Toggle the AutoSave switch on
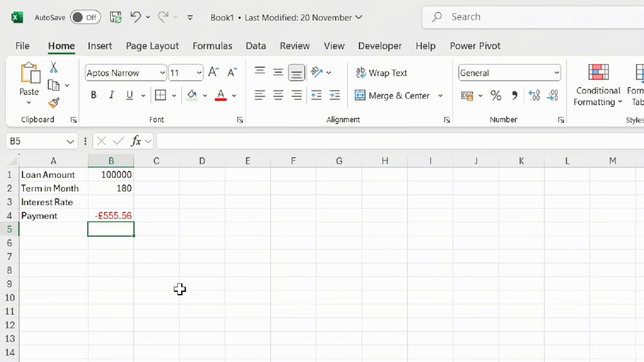644x362 pixels. coord(85,17)
